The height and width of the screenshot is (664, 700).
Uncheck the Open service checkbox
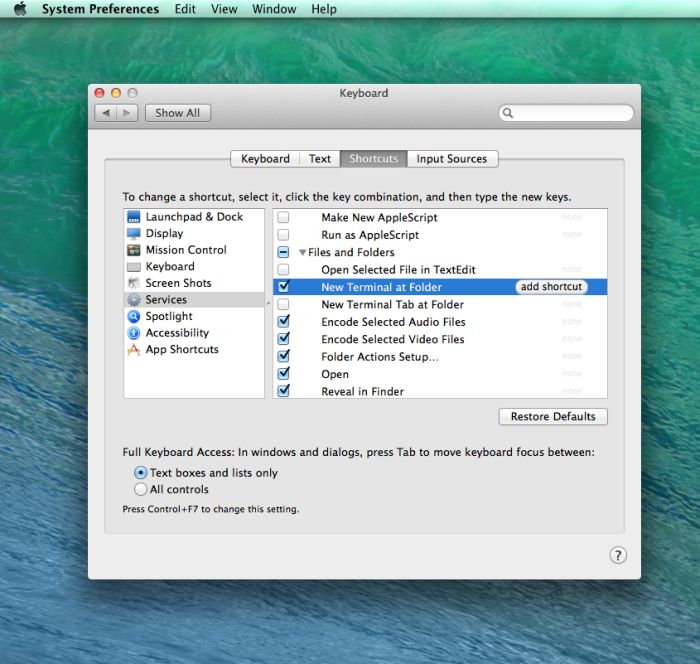[x=283, y=373]
